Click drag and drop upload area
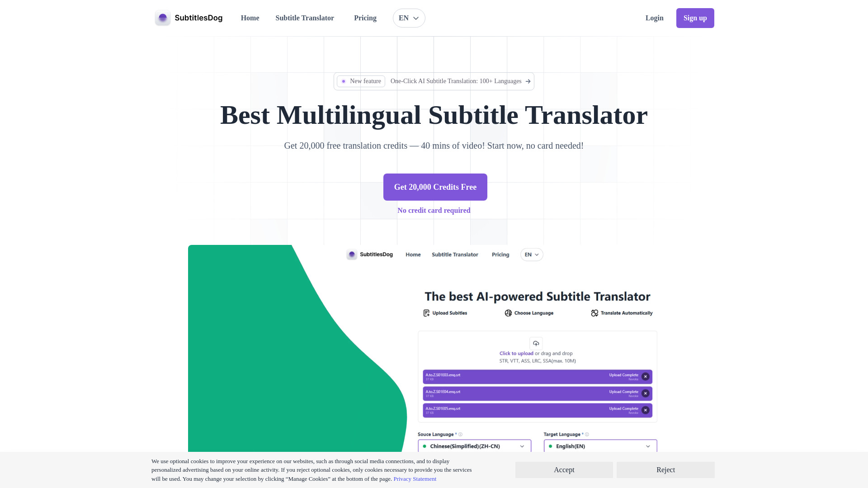 (x=536, y=351)
